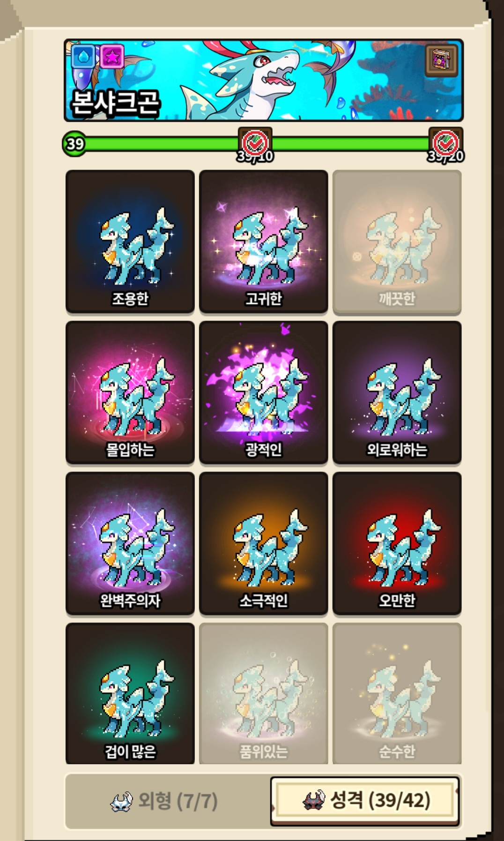Select the 성격 (39/42) tab
Screen dimensions: 504x841
[364, 800]
